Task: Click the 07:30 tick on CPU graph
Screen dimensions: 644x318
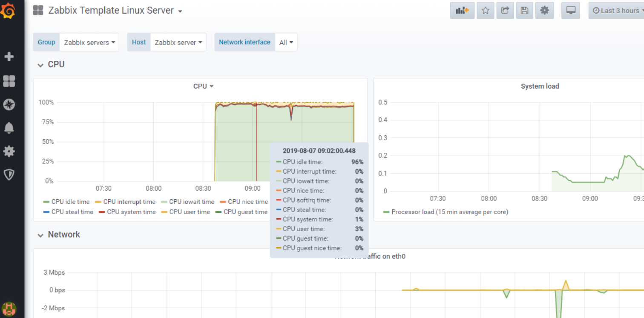Action: (103, 188)
